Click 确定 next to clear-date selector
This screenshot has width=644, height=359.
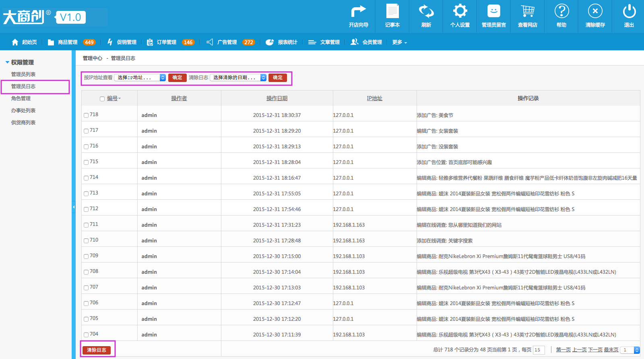pyautogui.click(x=278, y=78)
